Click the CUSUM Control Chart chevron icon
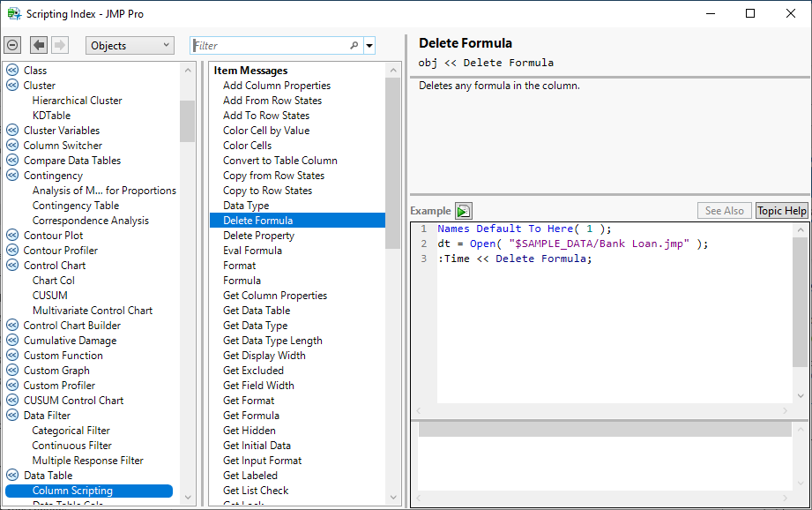Image resolution: width=812 pixels, height=510 pixels. click(12, 401)
